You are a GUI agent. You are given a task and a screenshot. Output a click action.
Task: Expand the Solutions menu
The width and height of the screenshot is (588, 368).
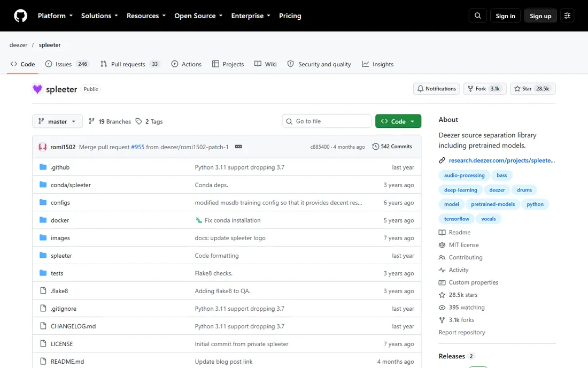[99, 16]
